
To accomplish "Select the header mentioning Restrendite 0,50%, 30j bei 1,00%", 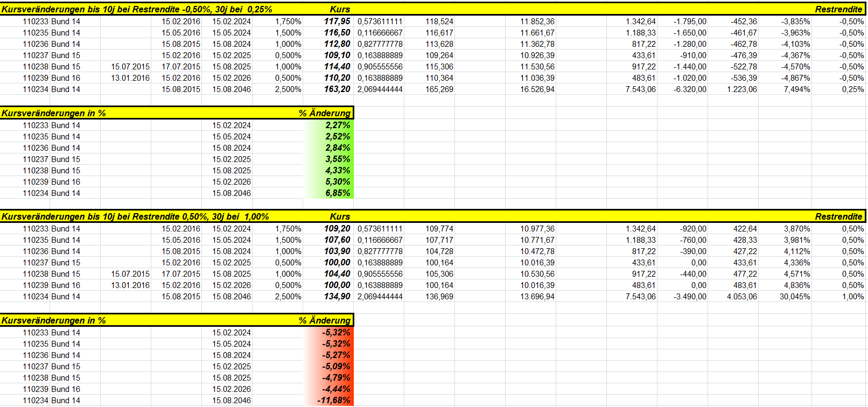I will coord(135,216).
